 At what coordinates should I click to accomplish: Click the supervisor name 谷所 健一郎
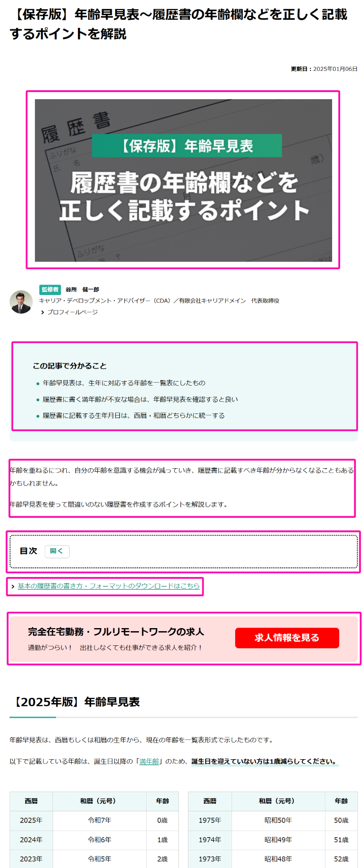[x=82, y=290]
